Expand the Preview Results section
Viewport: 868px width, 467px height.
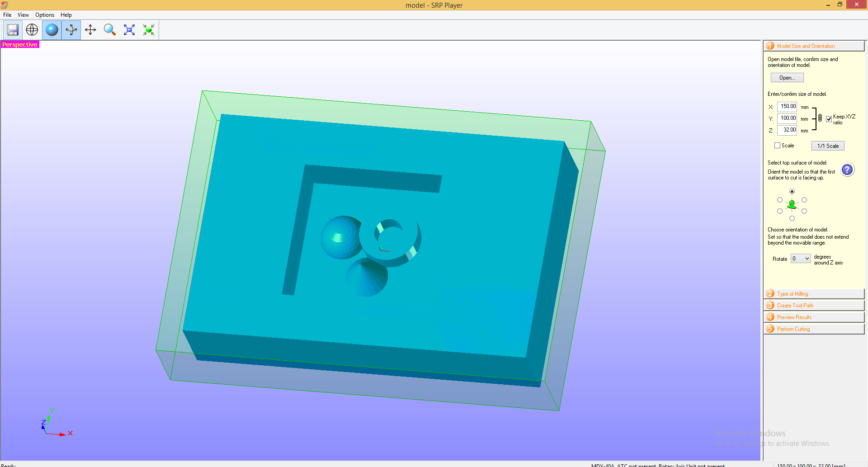pos(814,317)
